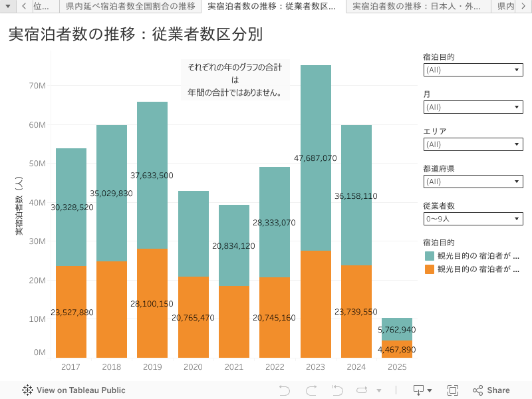Open the Download options icon

[x=422, y=390]
